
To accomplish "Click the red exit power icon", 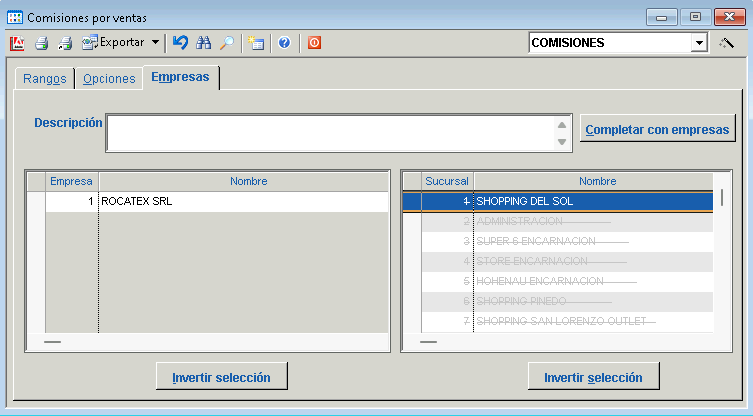I will pos(314,43).
